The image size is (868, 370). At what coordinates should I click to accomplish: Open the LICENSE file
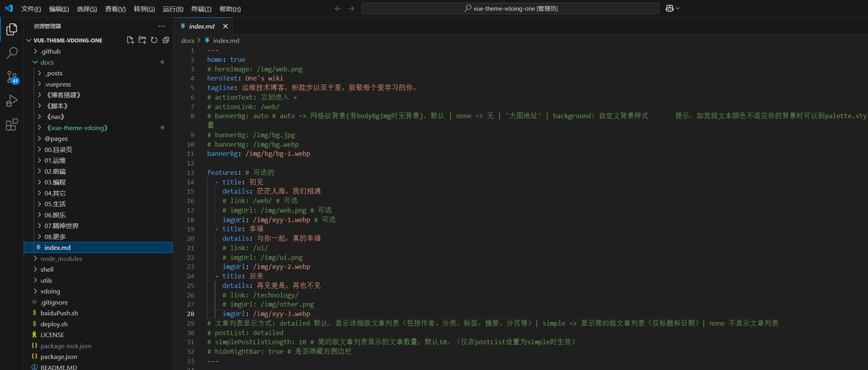click(x=98, y=335)
